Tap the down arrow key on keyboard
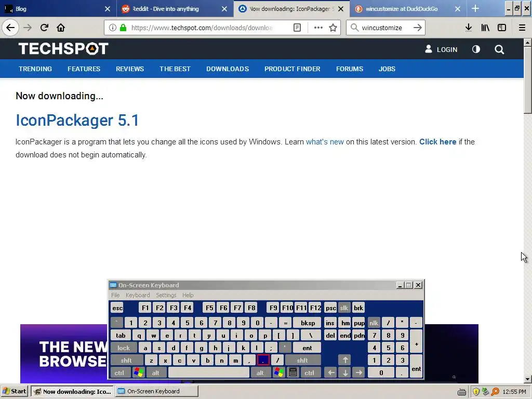The image size is (532, 399). pyautogui.click(x=345, y=373)
